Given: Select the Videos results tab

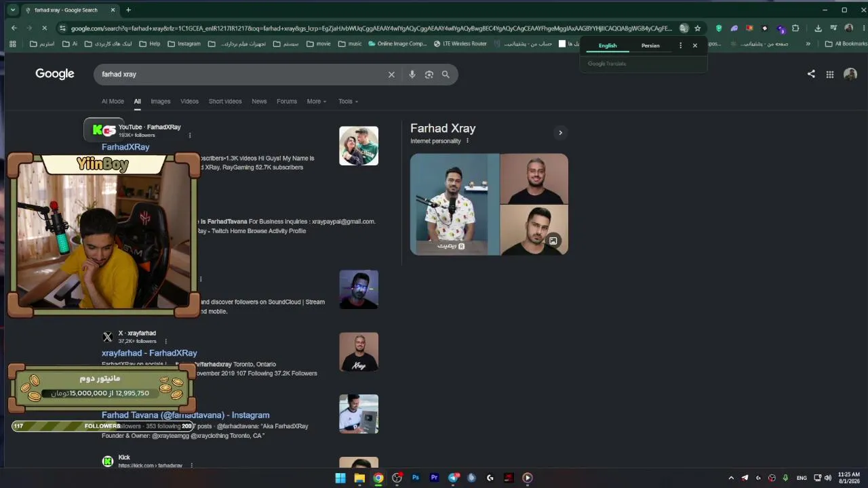Looking at the screenshot, I should [x=189, y=102].
